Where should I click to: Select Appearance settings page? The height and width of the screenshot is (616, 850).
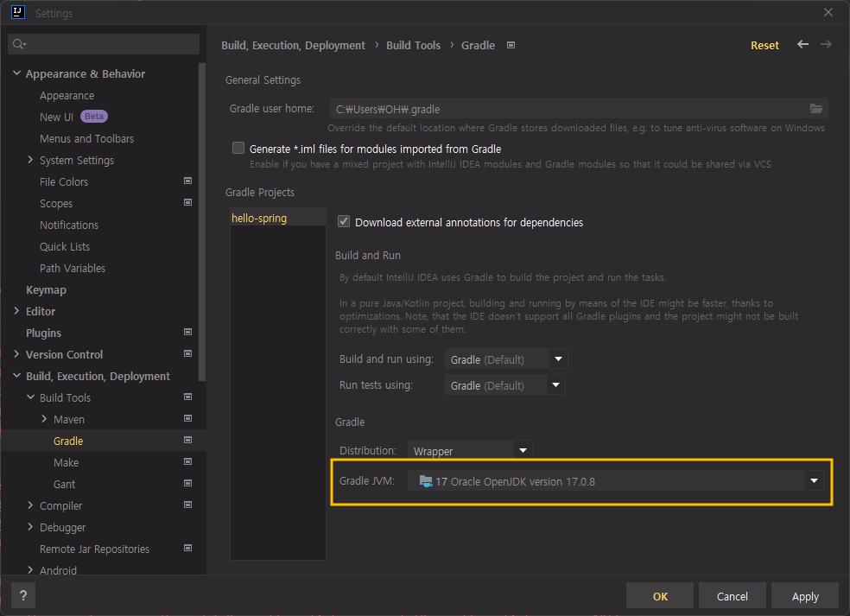click(67, 95)
